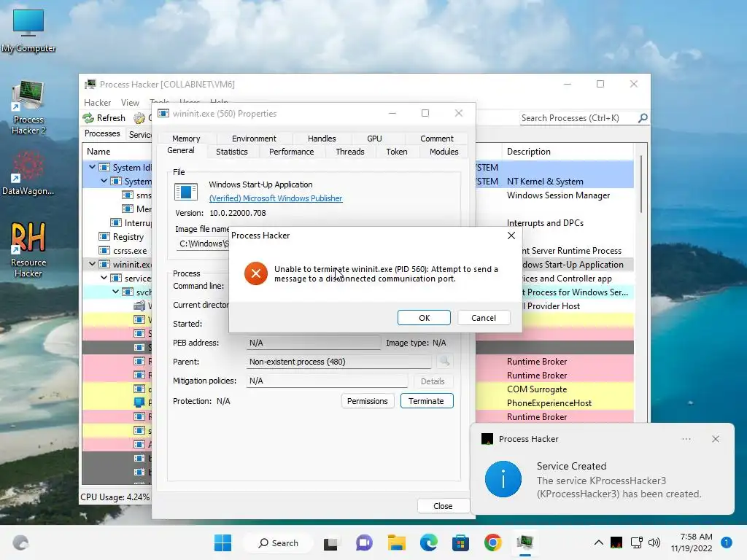Open Windows Start menu
The height and width of the screenshot is (560, 747).
(x=222, y=542)
